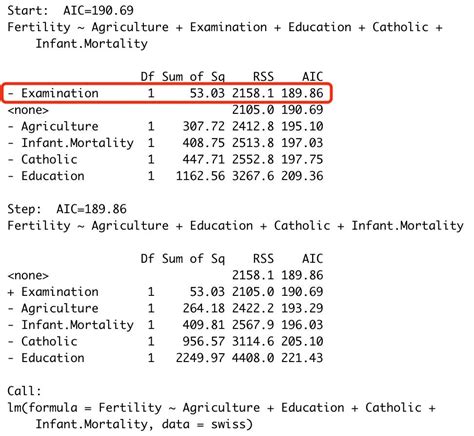Image resolution: width=474 pixels, height=436 pixels.
Task: Click the Agriculture row with AIC 193.29
Action: pyautogui.click(x=166, y=308)
